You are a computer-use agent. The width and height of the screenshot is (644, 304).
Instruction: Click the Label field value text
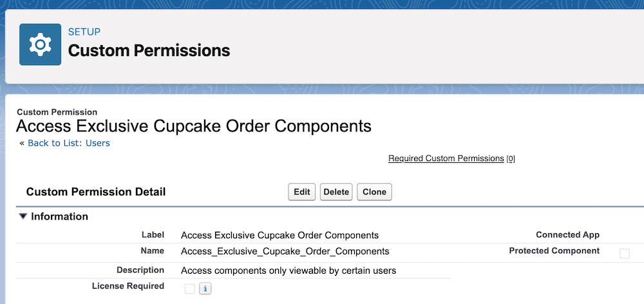click(x=279, y=235)
